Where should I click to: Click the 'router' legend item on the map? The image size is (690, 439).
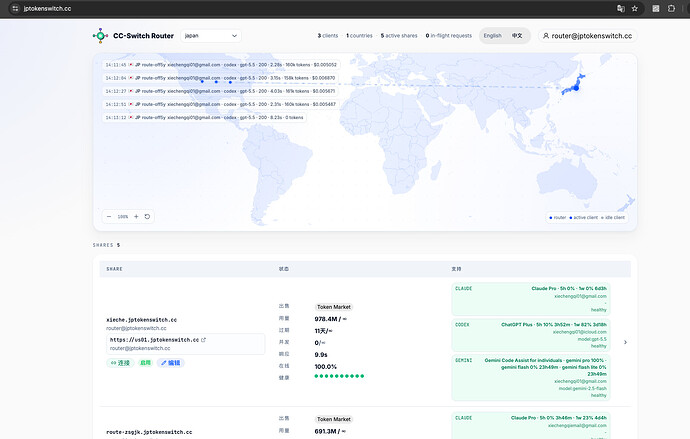558,217
